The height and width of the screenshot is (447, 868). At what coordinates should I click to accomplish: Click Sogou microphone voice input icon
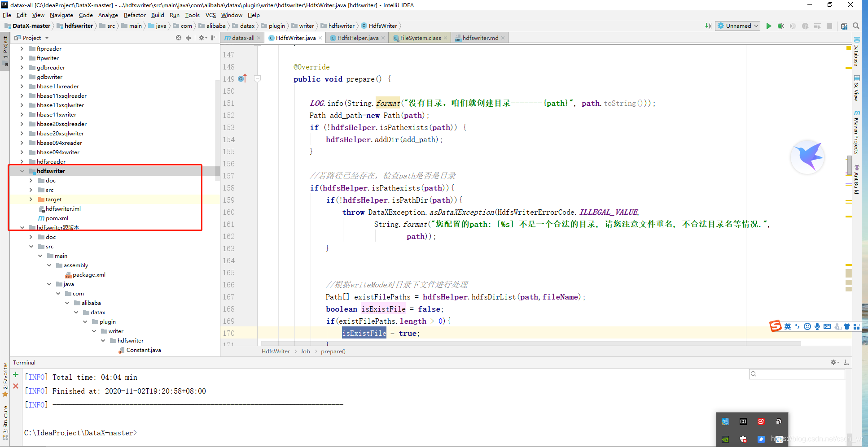[x=817, y=326]
